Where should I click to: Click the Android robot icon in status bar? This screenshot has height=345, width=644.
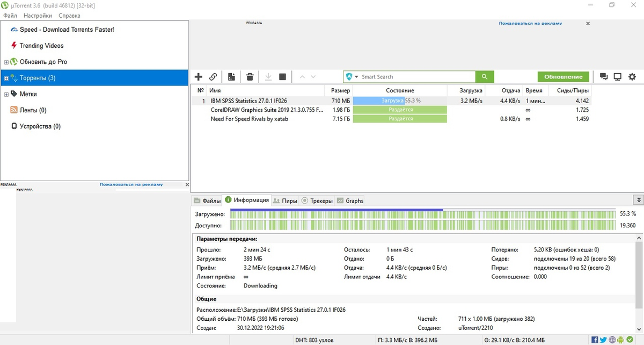(620, 340)
